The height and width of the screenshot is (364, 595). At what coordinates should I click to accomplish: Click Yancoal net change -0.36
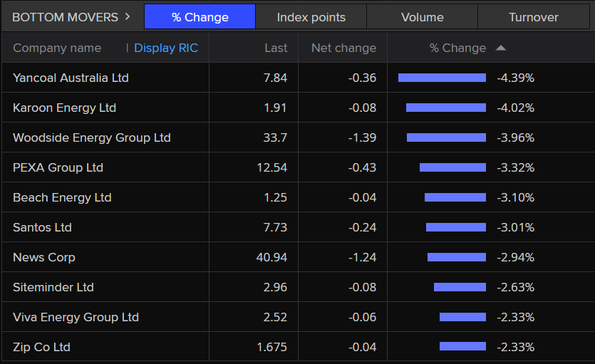[363, 78]
